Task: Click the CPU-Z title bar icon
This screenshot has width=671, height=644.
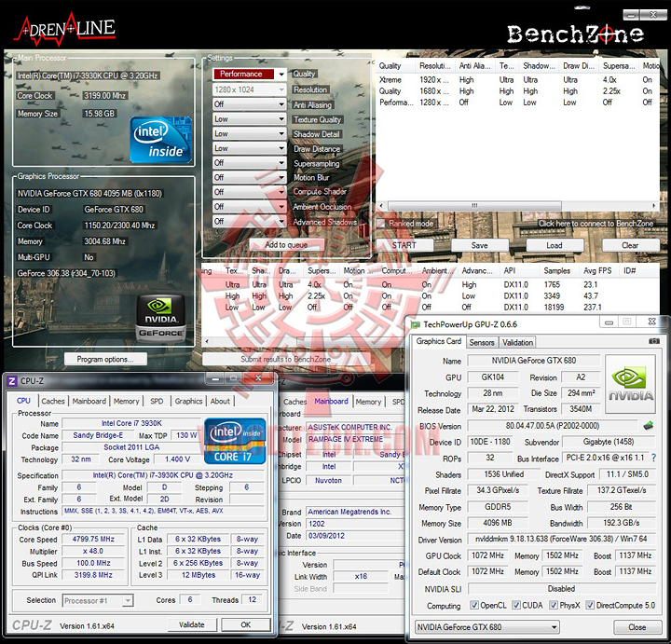Action: tap(12, 381)
